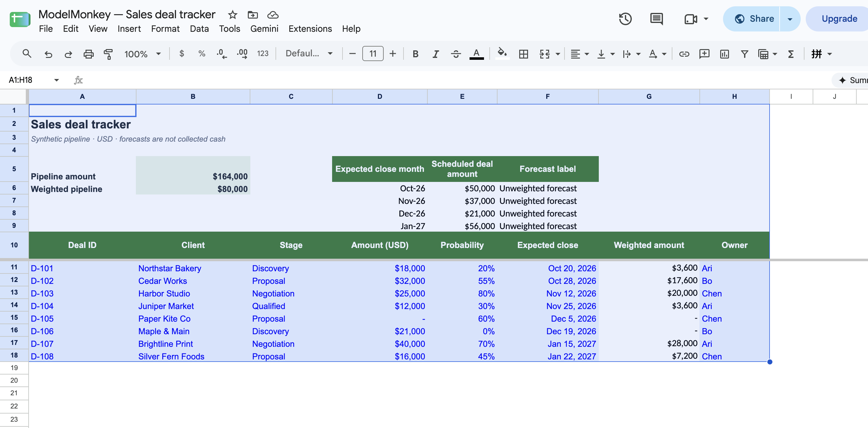The image size is (868, 428).
Task: Open the Extensions menu
Action: pyautogui.click(x=310, y=29)
